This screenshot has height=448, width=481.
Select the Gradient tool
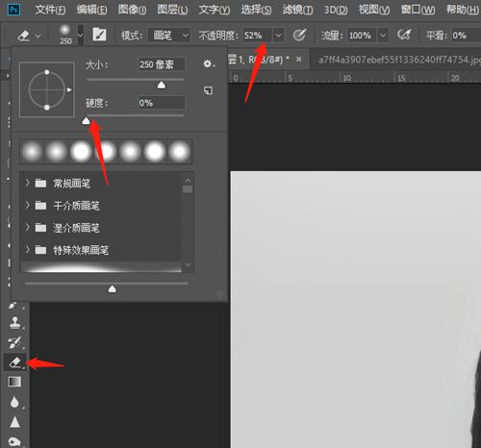pyautogui.click(x=14, y=382)
